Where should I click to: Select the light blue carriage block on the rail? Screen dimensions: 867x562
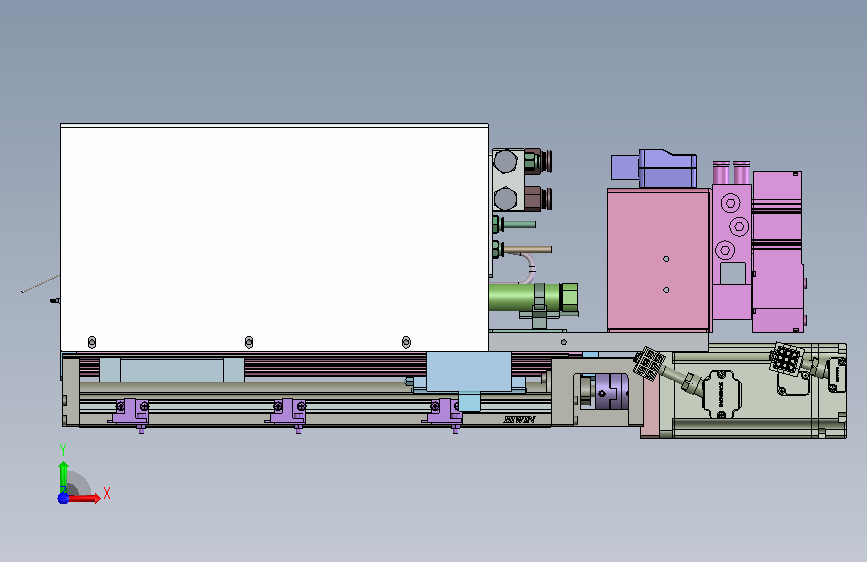coord(468,372)
